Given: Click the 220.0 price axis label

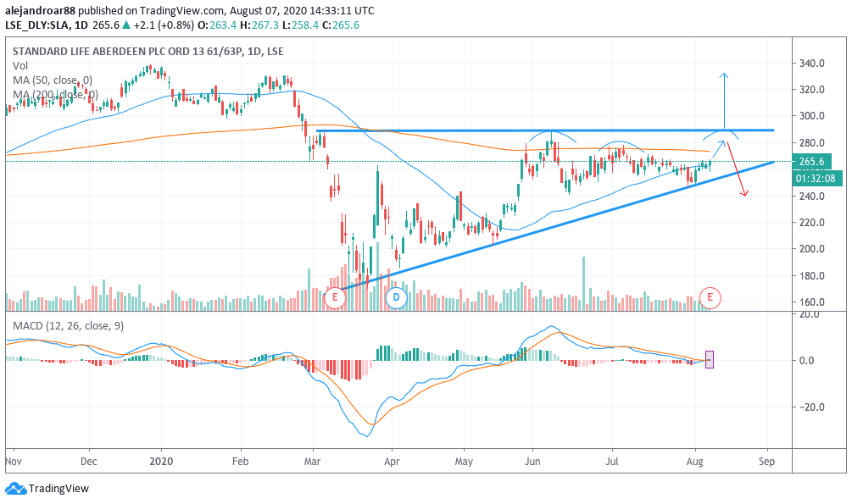Looking at the screenshot, I should pos(811,222).
